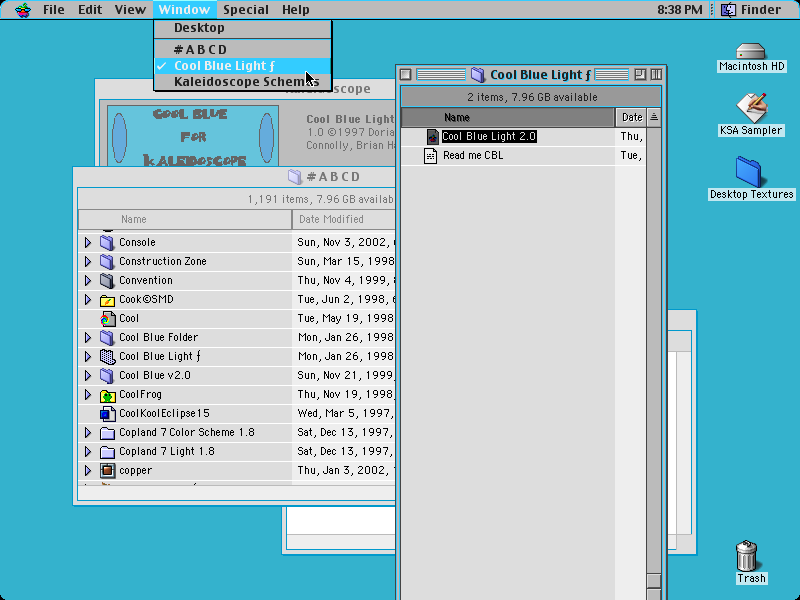Image resolution: width=800 pixels, height=600 pixels.
Task: Click the Trash icon
Action: pyautogui.click(x=746, y=555)
